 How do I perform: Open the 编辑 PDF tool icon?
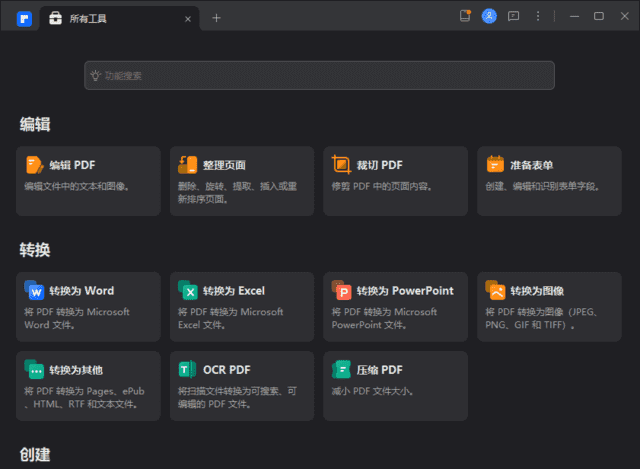pyautogui.click(x=35, y=165)
